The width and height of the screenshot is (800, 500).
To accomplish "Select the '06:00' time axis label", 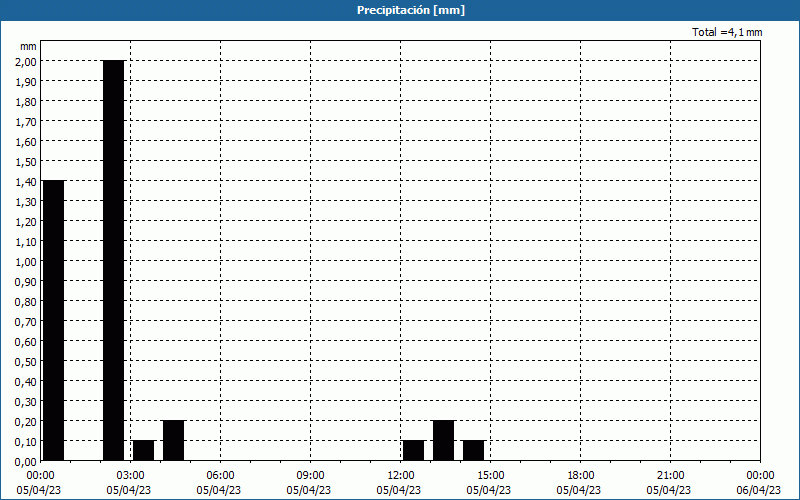I will (220, 476).
